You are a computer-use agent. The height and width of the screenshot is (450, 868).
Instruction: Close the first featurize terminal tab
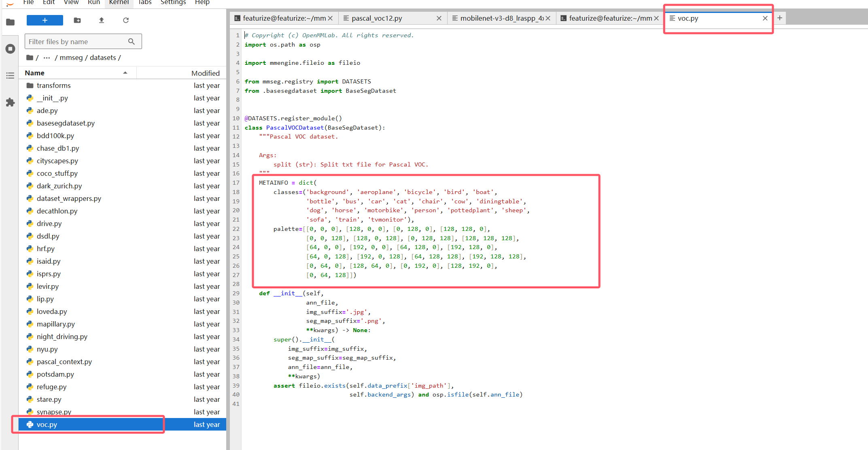(330, 18)
